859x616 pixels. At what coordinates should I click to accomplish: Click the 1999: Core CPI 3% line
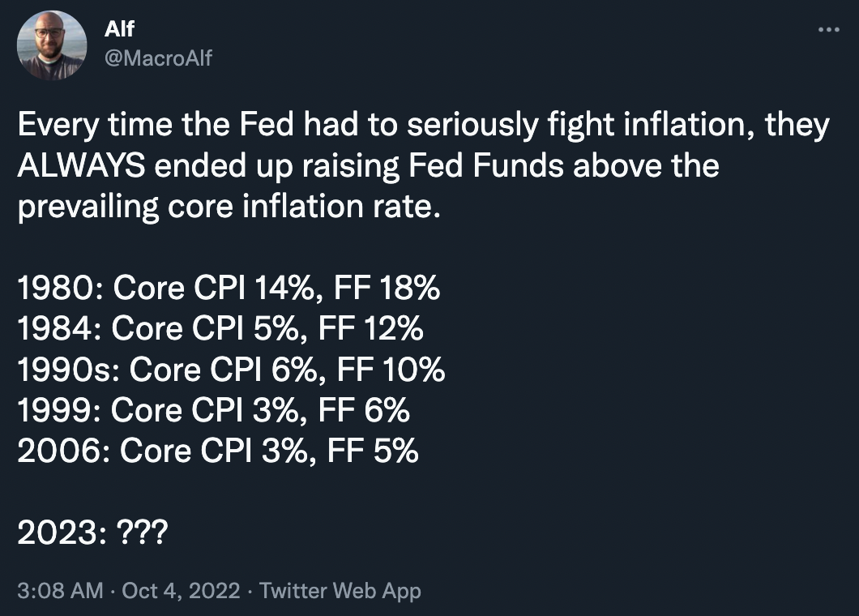click(213, 410)
